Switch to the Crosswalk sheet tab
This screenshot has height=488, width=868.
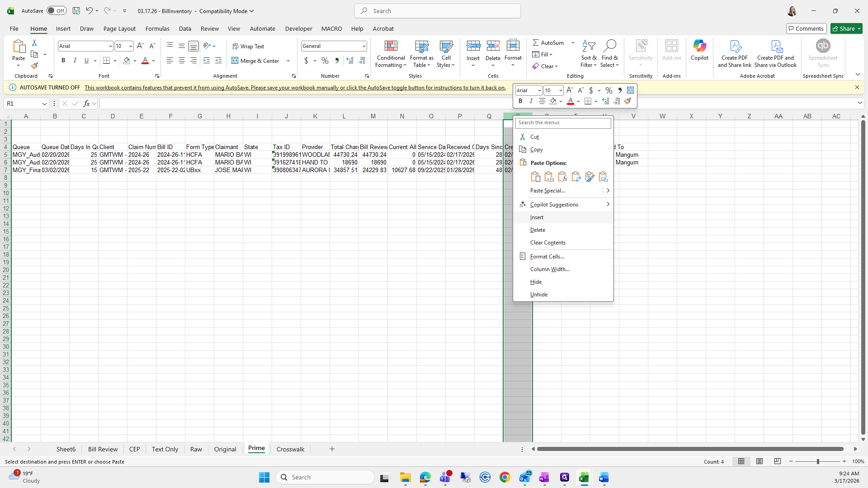(x=290, y=449)
